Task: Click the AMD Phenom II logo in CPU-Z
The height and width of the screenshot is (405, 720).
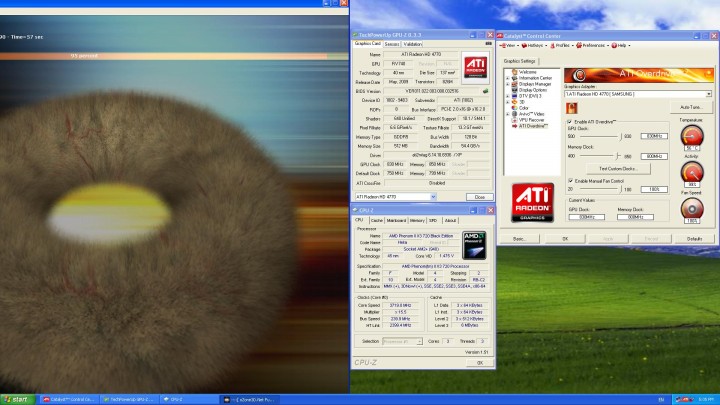Action: click(x=474, y=245)
